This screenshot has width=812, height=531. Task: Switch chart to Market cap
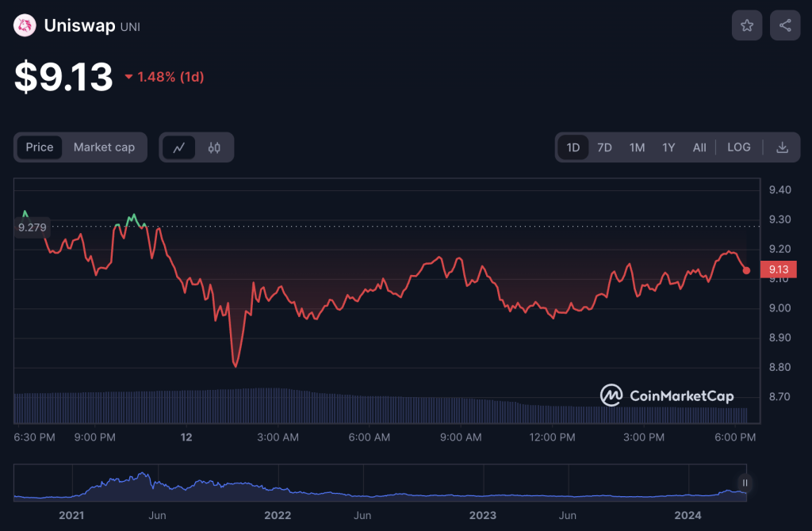click(x=104, y=147)
